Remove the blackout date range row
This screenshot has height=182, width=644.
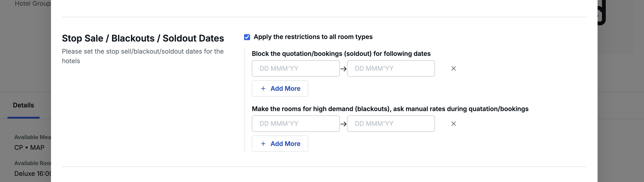click(453, 124)
